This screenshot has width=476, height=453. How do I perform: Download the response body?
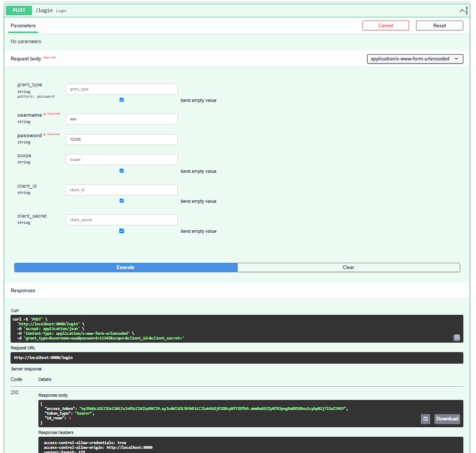tap(447, 419)
